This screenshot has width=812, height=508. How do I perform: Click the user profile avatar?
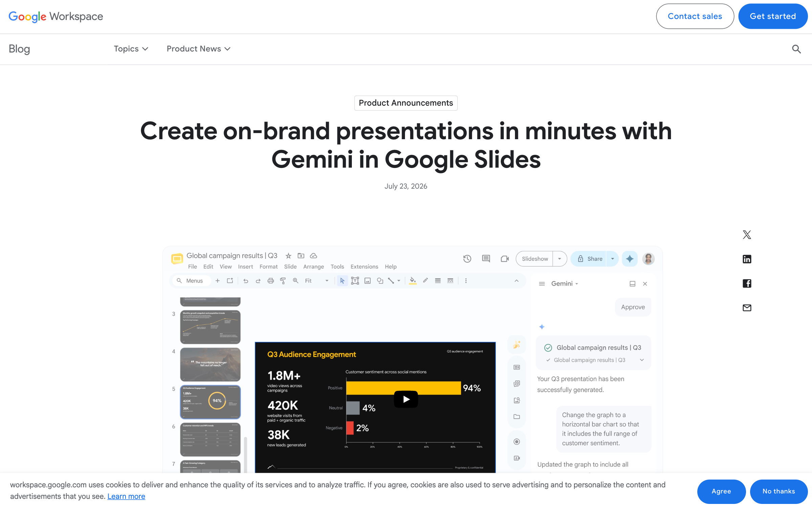coord(648,259)
